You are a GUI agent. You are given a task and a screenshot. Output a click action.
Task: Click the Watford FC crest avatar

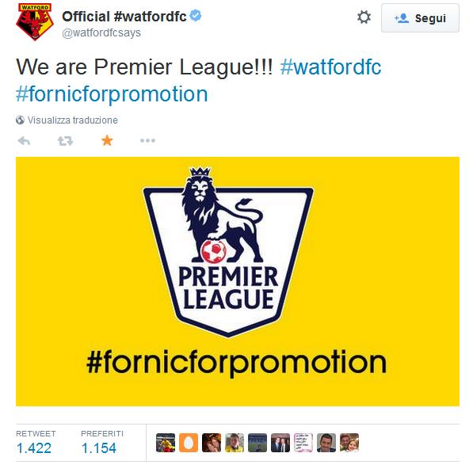(35, 22)
